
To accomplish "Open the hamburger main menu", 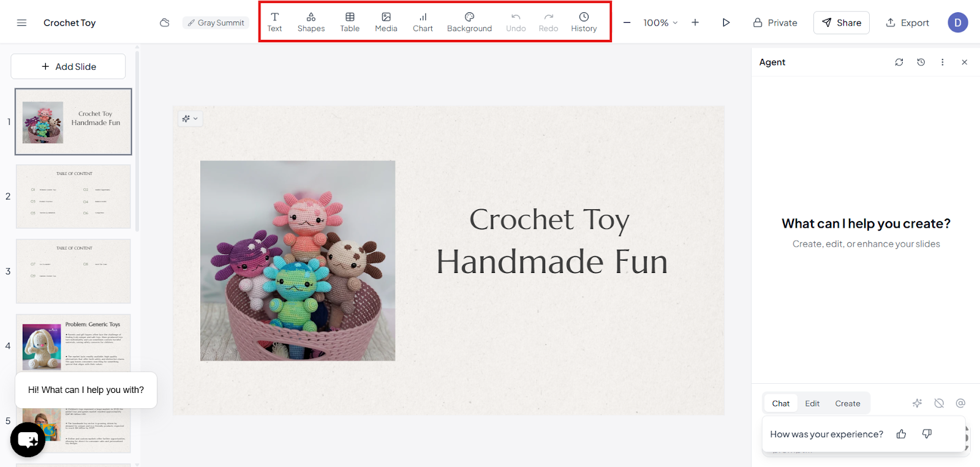I will (21, 23).
